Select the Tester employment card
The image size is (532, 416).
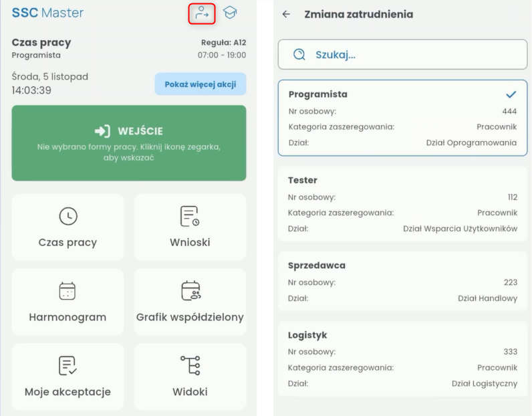(x=403, y=204)
